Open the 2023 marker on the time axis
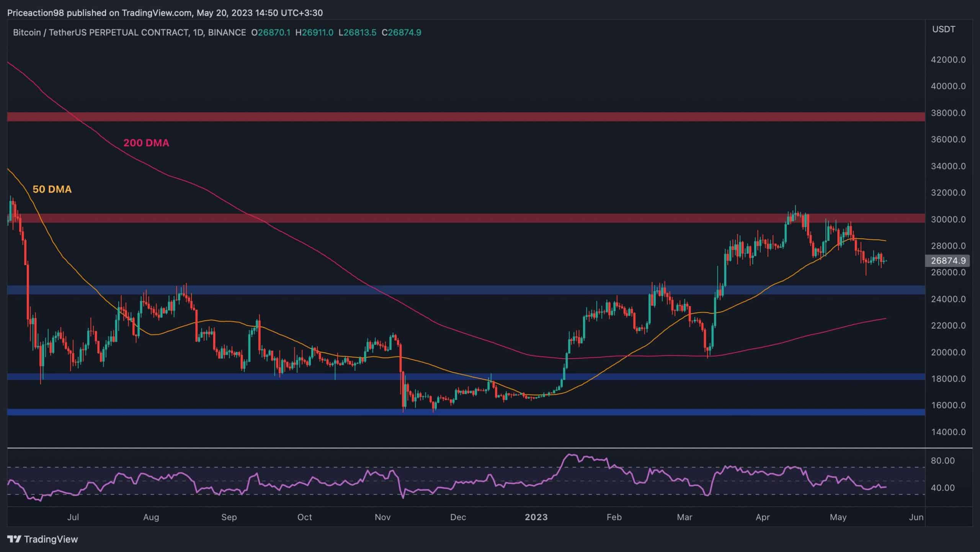Screen dimensions: 980x552 pos(536,517)
